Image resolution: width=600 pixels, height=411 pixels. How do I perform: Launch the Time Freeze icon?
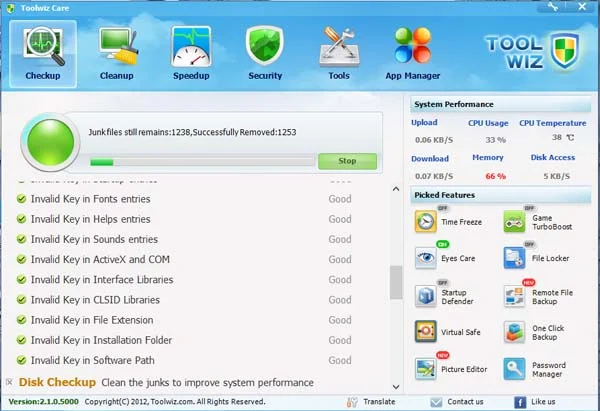(x=426, y=222)
